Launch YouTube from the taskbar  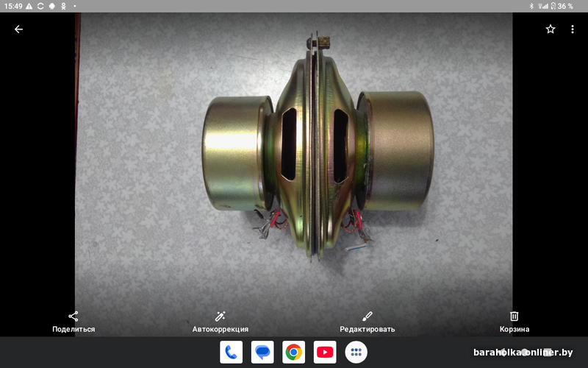point(325,353)
